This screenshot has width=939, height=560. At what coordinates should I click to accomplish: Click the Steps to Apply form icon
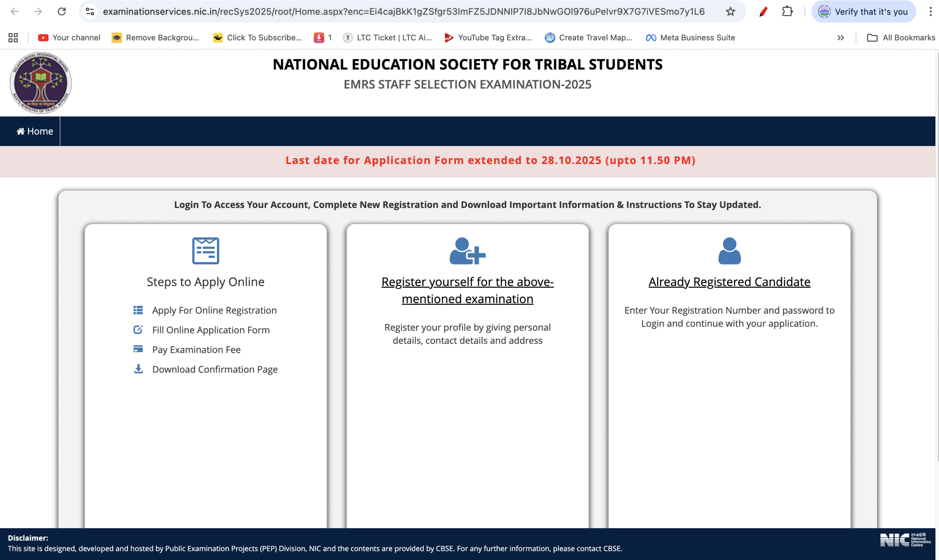click(x=205, y=251)
